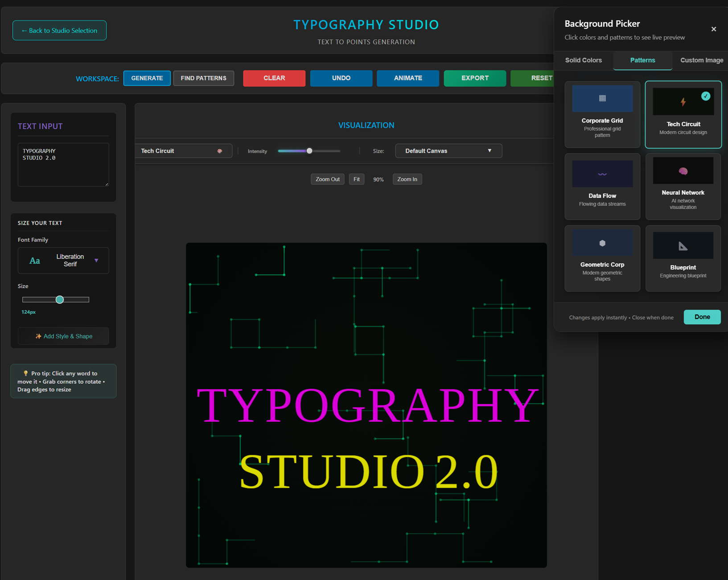Adjust the pattern Intensity slider
The image size is (728, 580).
(x=309, y=151)
